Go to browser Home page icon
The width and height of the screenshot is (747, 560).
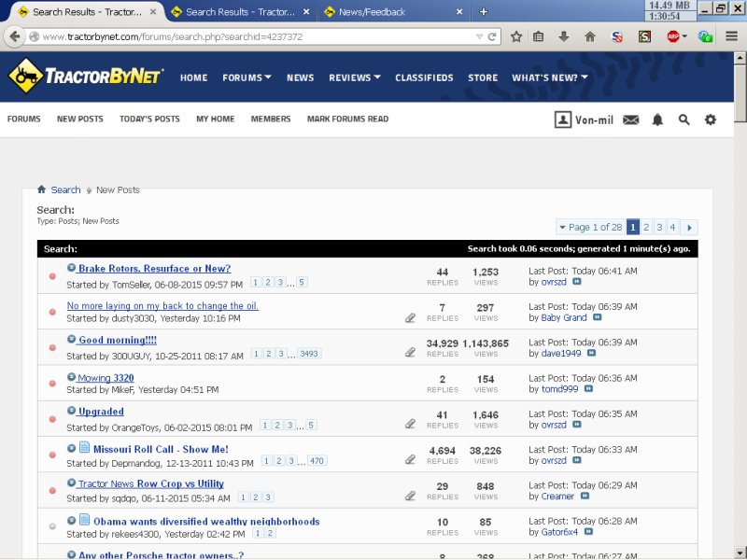pyautogui.click(x=590, y=36)
